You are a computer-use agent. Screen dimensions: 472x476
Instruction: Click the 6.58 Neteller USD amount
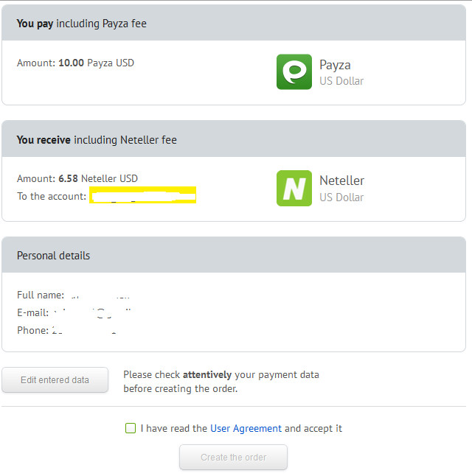[98, 178]
